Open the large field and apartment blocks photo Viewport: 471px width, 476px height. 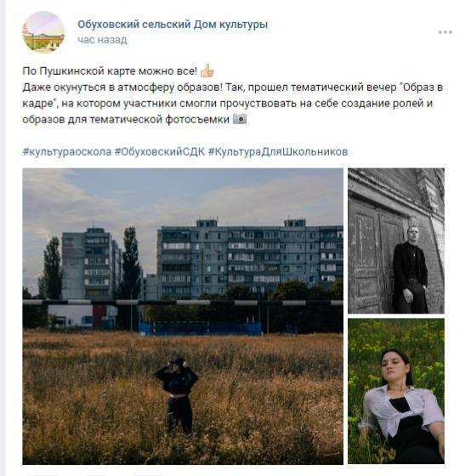click(183, 316)
